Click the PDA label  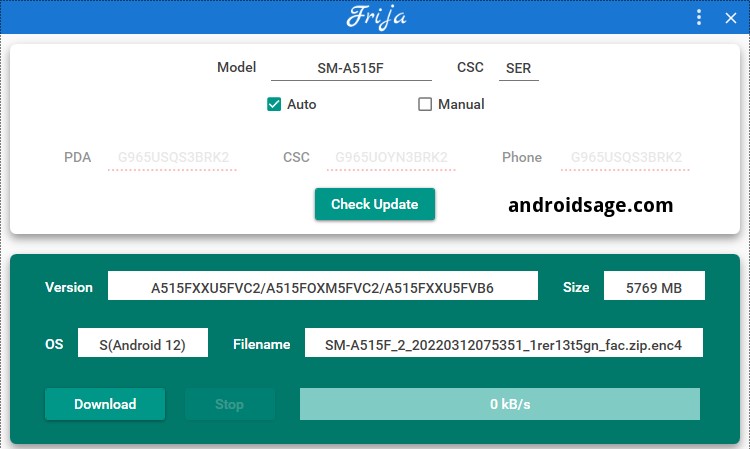point(77,157)
